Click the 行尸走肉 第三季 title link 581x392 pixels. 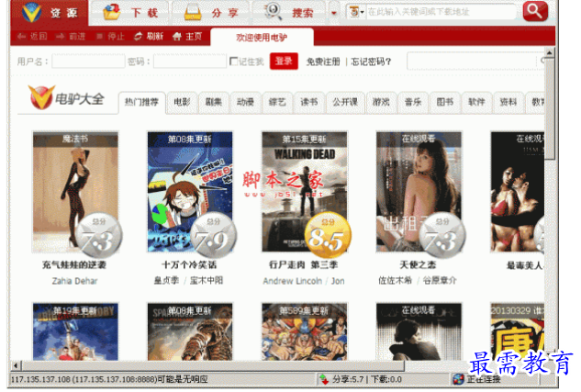[304, 265]
